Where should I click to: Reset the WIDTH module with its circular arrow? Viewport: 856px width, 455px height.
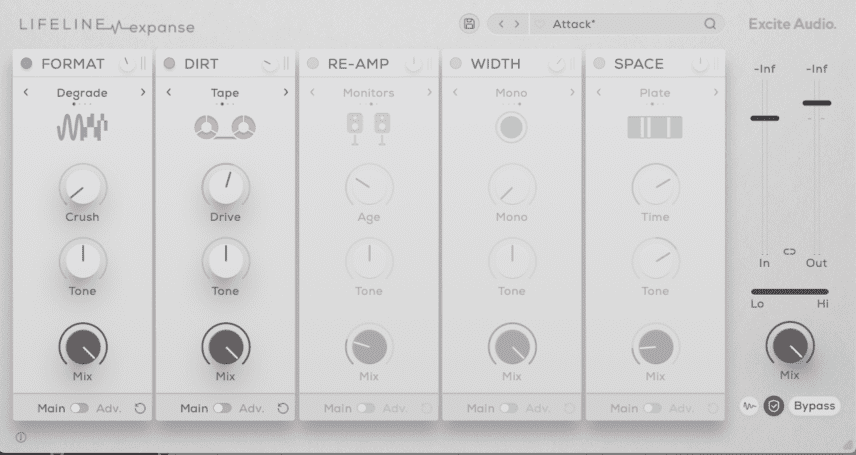click(x=569, y=408)
